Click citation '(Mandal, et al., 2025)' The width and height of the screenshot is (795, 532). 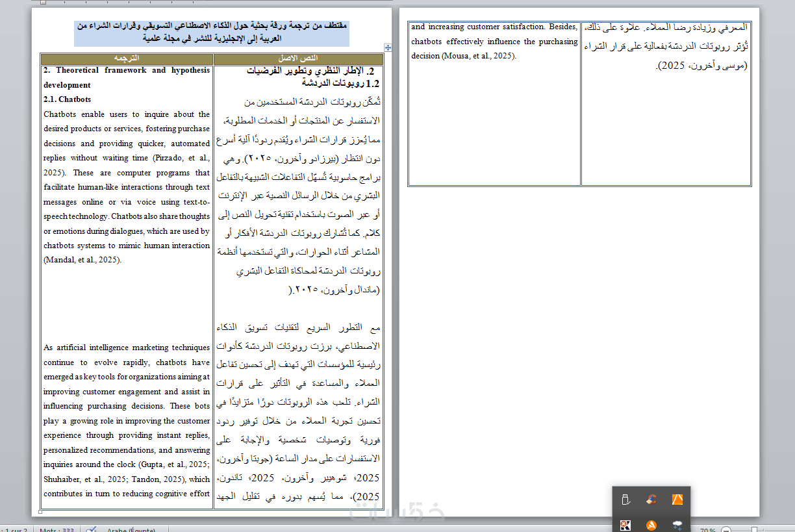click(x=82, y=260)
